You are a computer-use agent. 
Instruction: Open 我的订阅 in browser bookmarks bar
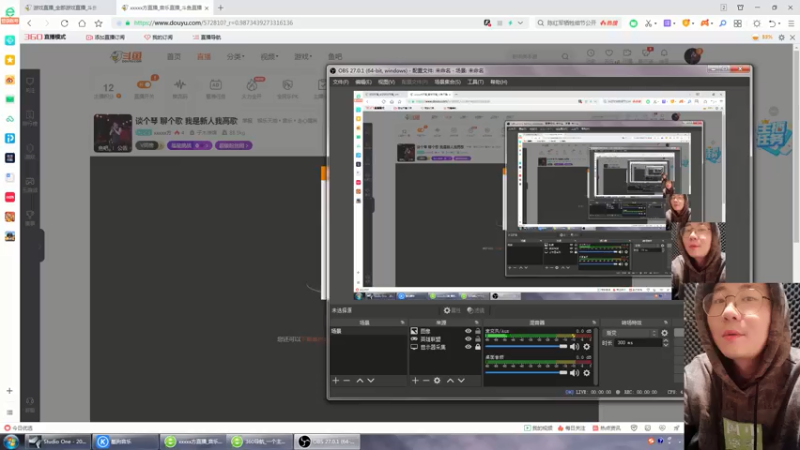click(159, 37)
